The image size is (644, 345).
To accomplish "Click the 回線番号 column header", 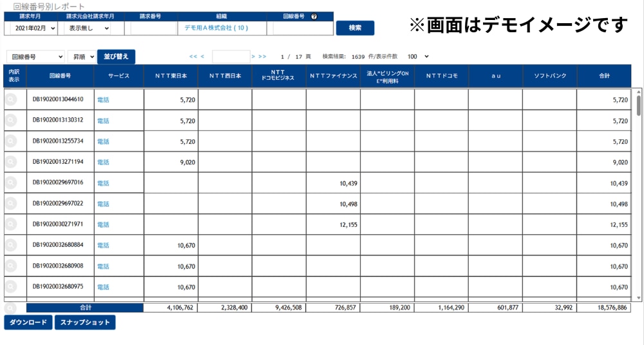I will [x=60, y=75].
